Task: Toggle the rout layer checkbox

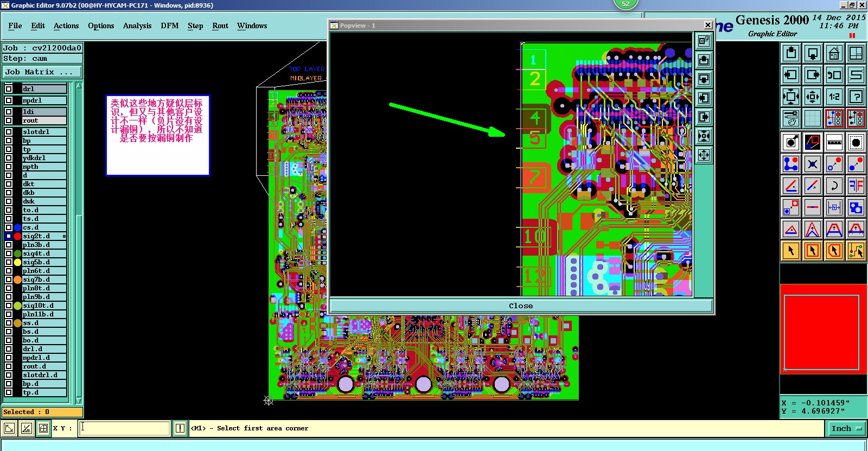Action: tap(9, 120)
